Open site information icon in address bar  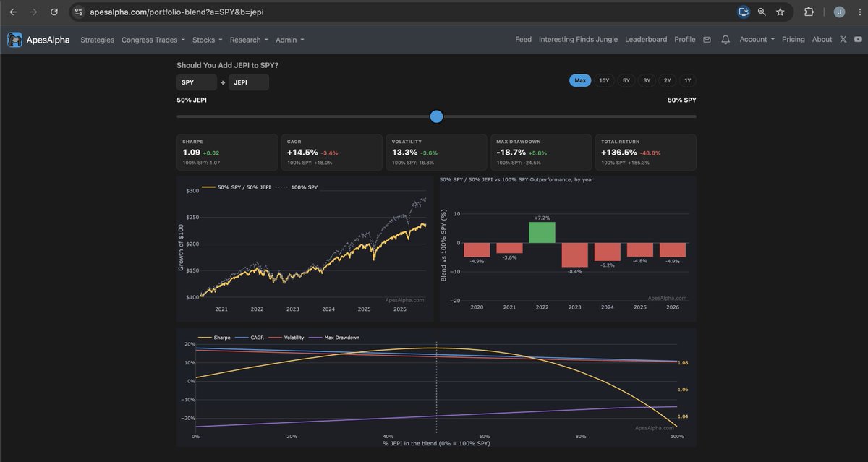[x=79, y=12]
